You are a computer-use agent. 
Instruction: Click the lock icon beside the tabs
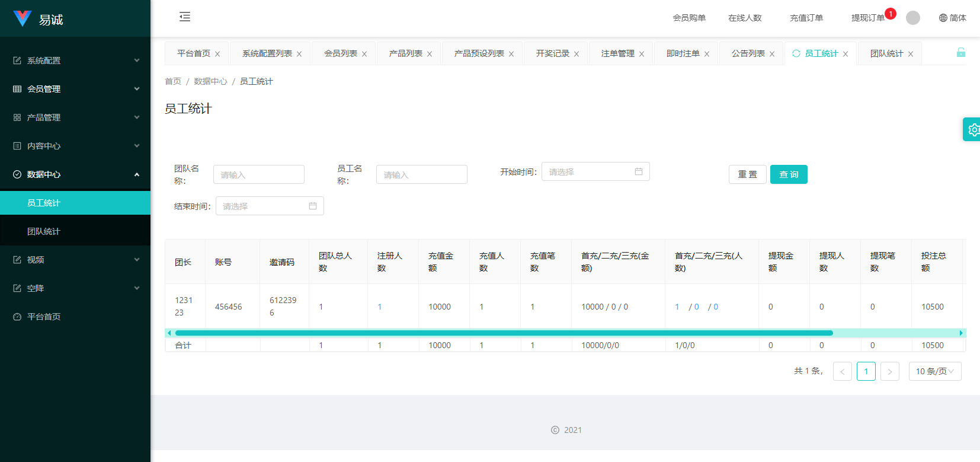tap(960, 53)
